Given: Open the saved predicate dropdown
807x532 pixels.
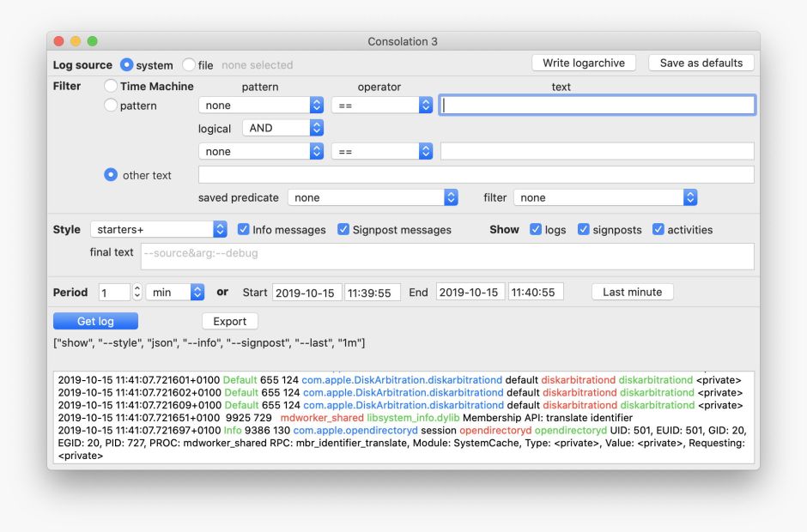Looking at the screenshot, I should tap(373, 197).
